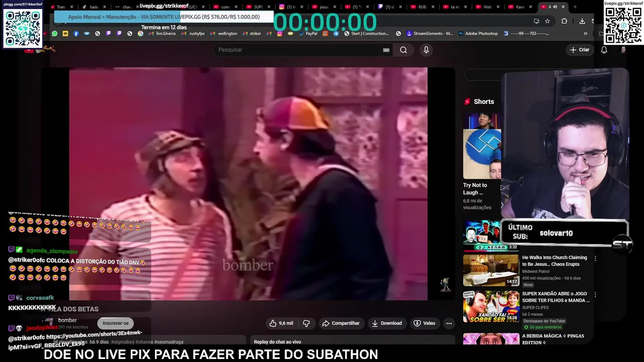Open the bomber channel name under video
This screenshot has width=644, height=362.
[x=67, y=320]
